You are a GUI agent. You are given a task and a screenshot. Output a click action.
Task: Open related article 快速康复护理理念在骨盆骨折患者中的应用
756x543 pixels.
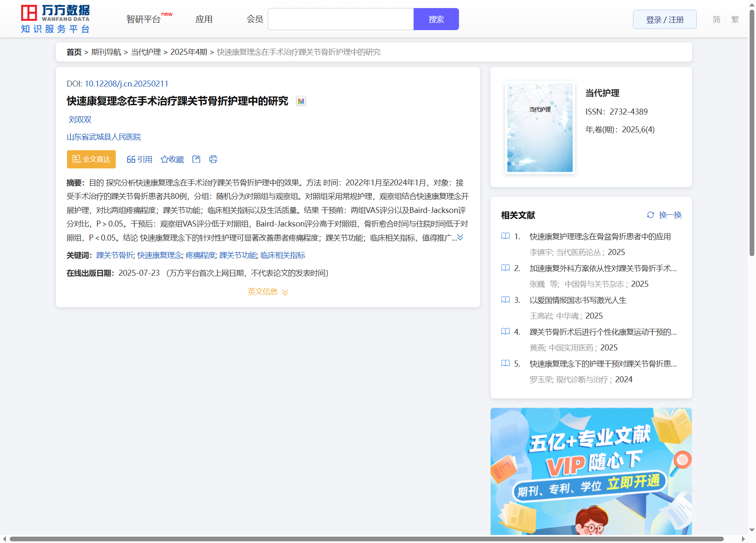click(x=600, y=237)
